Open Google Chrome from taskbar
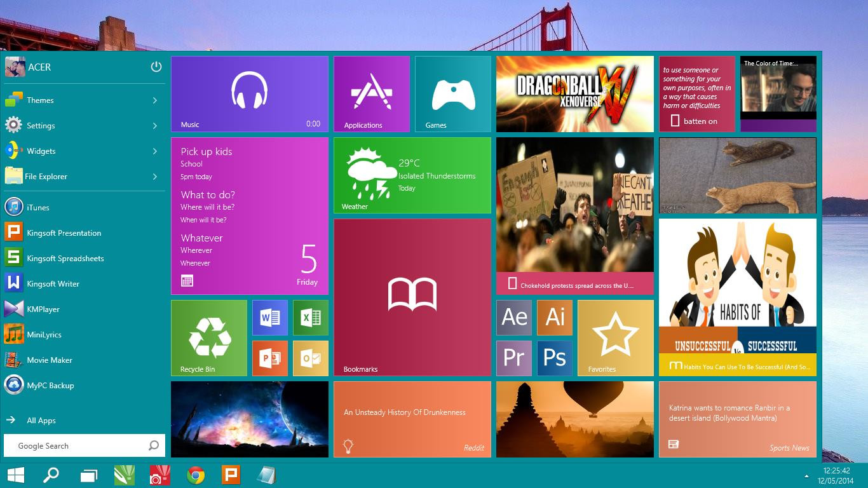 196,475
